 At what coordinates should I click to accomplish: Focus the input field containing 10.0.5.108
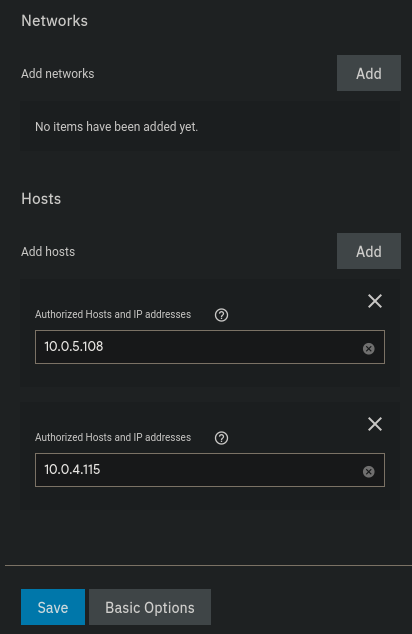[x=210, y=347]
